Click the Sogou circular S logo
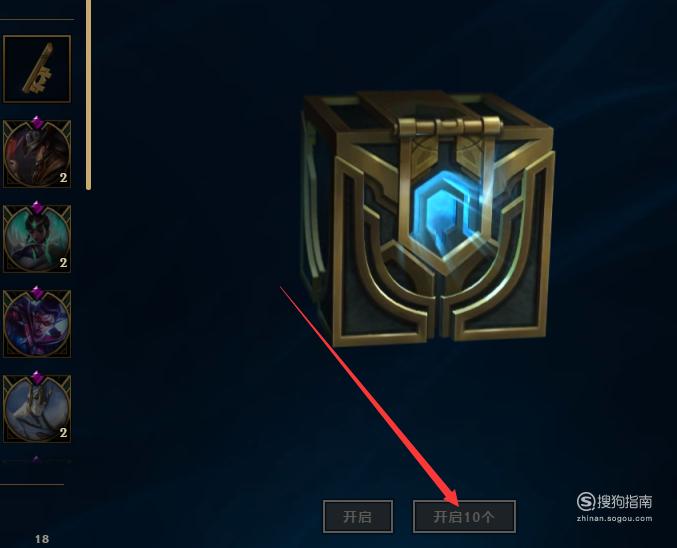 click(x=586, y=501)
